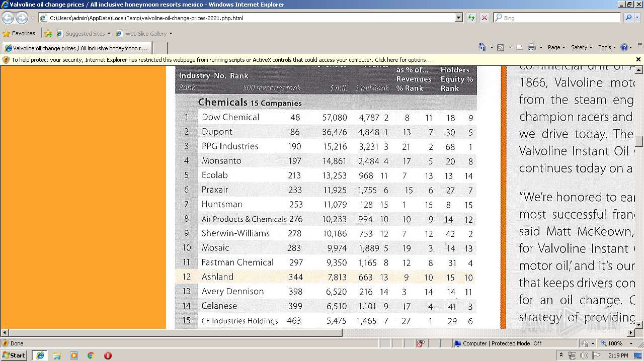Open the Help question mark icon
The image size is (644, 362).
[624, 47]
